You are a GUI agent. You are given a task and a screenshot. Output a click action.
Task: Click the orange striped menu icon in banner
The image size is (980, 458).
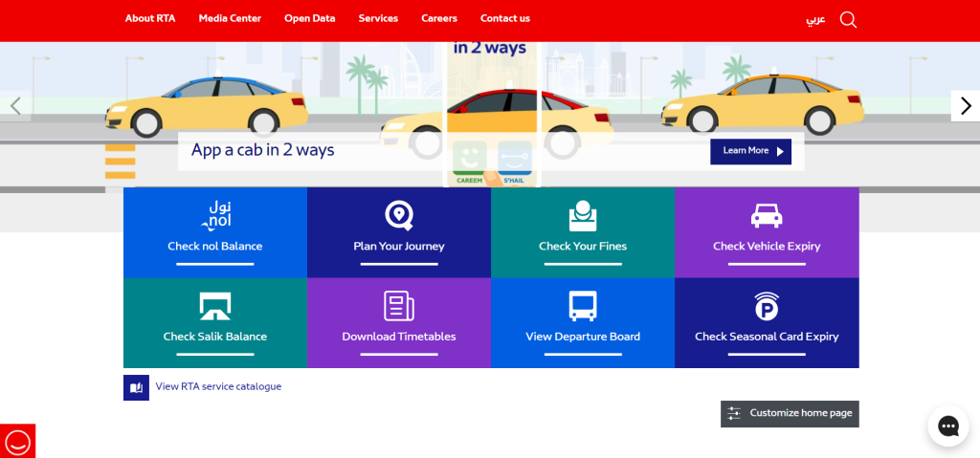(120, 162)
